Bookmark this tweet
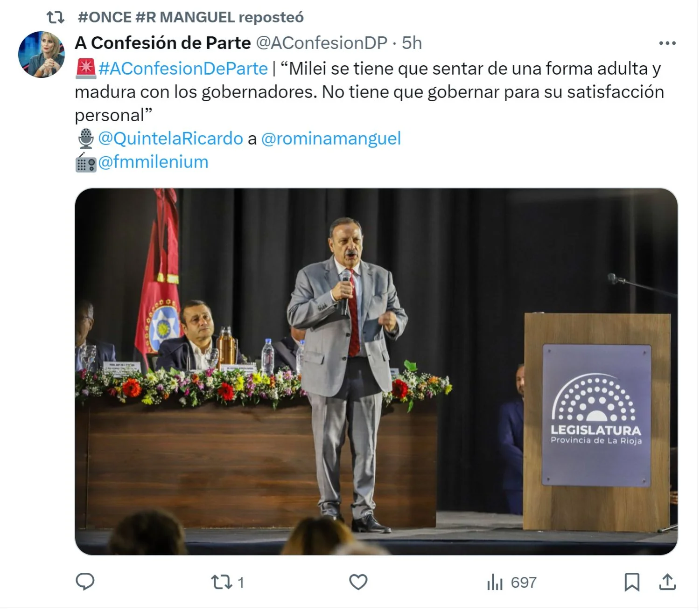Screen dimensions: 700x611 (x=632, y=582)
